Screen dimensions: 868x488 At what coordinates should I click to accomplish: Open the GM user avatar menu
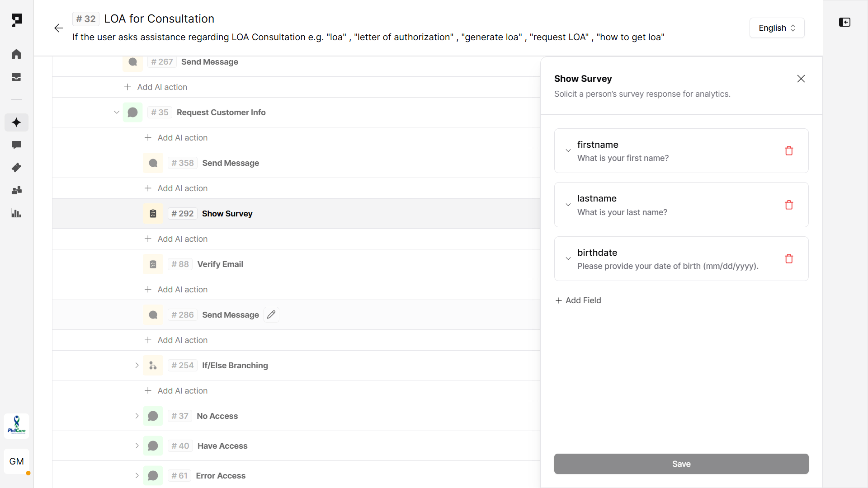17,461
